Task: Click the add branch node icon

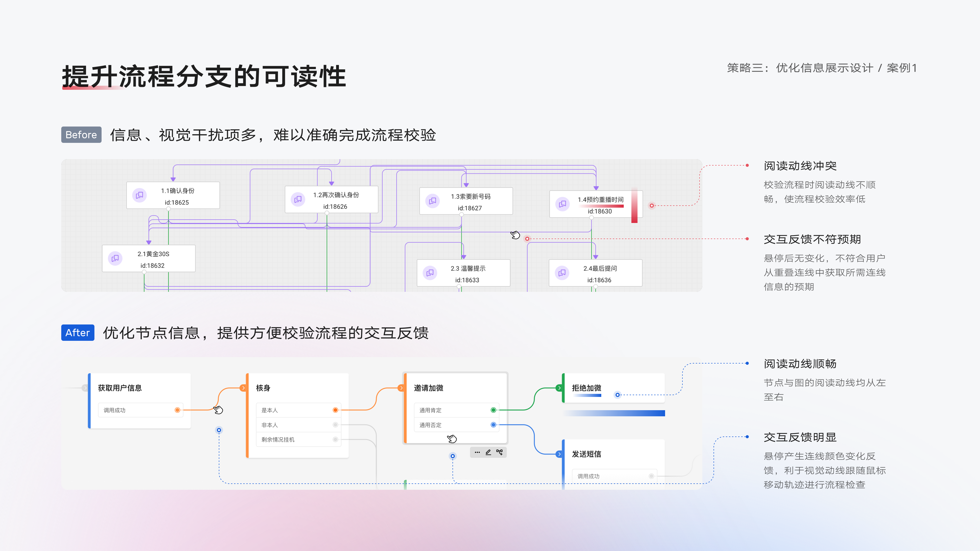Action: tap(499, 452)
